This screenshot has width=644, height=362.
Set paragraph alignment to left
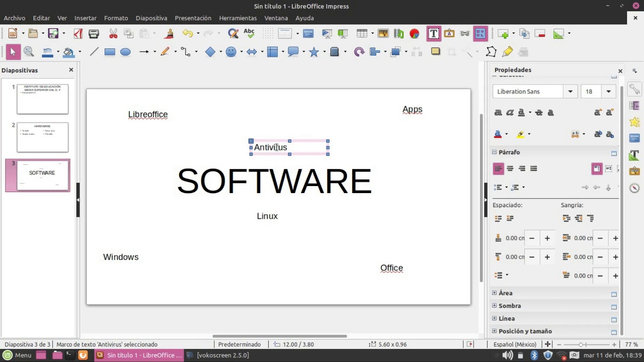tap(498, 168)
